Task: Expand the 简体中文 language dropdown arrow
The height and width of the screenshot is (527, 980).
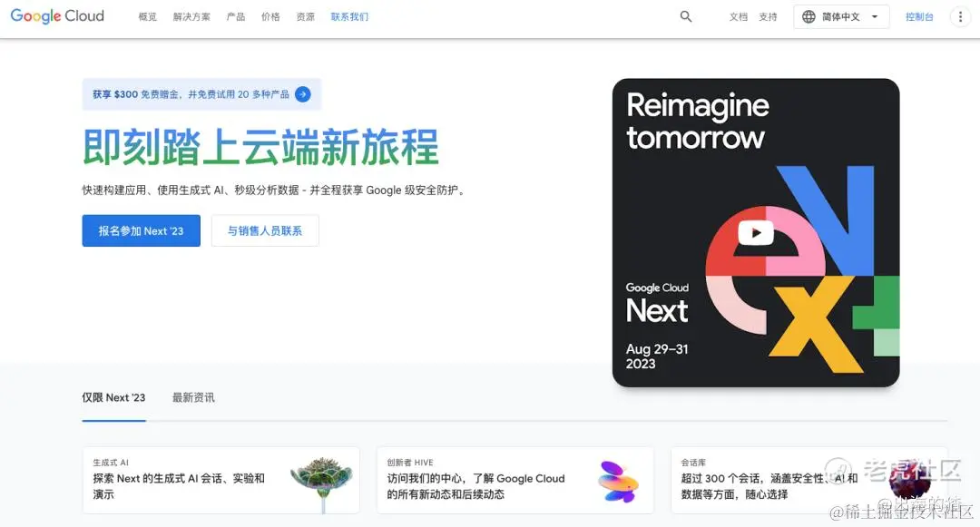Action: [875, 17]
